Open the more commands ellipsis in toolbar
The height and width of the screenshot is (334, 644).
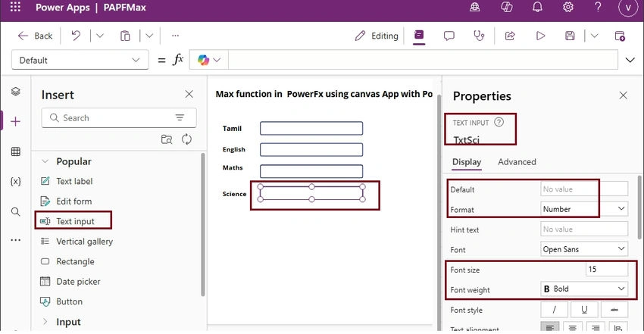[175, 36]
